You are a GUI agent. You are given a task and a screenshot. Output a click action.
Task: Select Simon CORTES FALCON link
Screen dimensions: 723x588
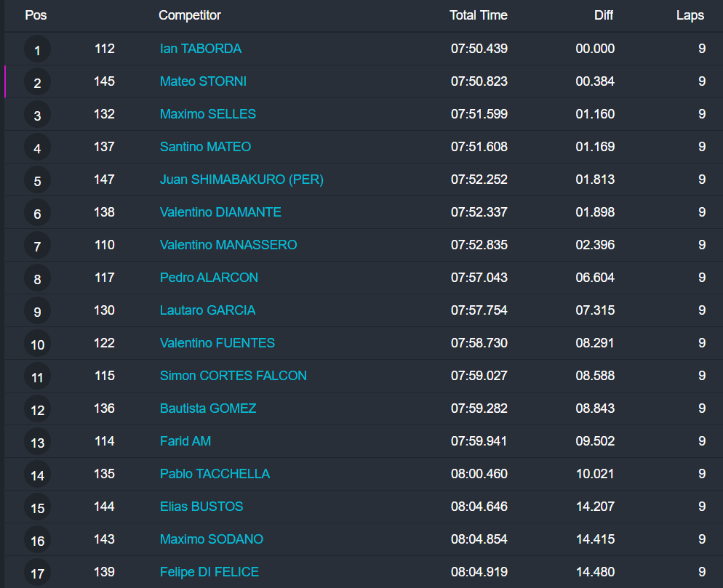point(233,376)
